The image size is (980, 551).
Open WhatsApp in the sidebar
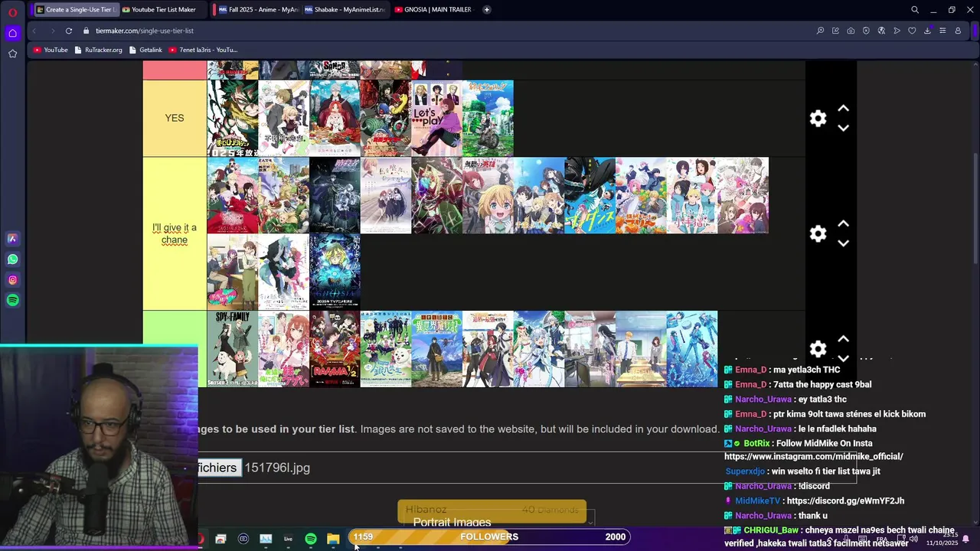[x=12, y=259]
